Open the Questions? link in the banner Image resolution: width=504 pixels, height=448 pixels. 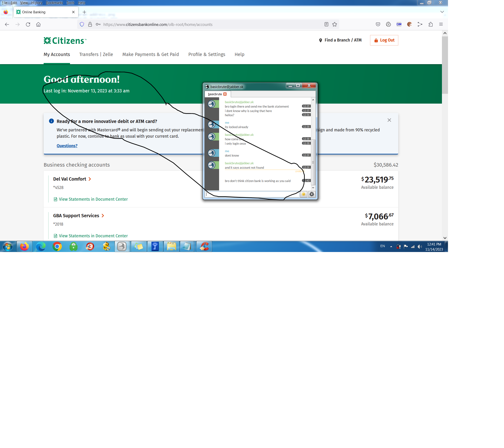pos(67,146)
